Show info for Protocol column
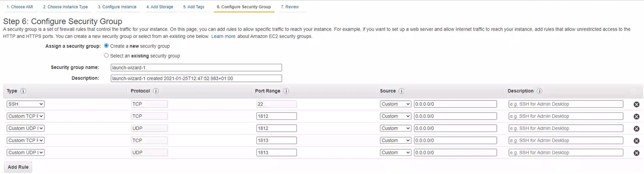 [x=156, y=91]
